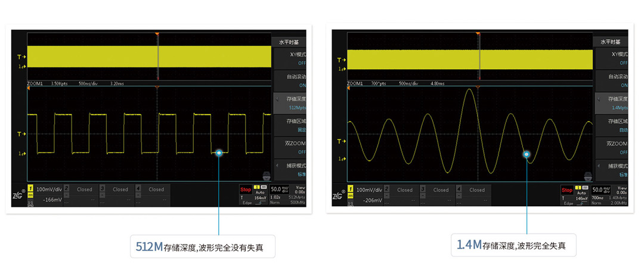Image resolution: width=644 pixels, height=276 pixels.
Task: Click channel 1 ground marker in right zoom view
Action: point(342,159)
